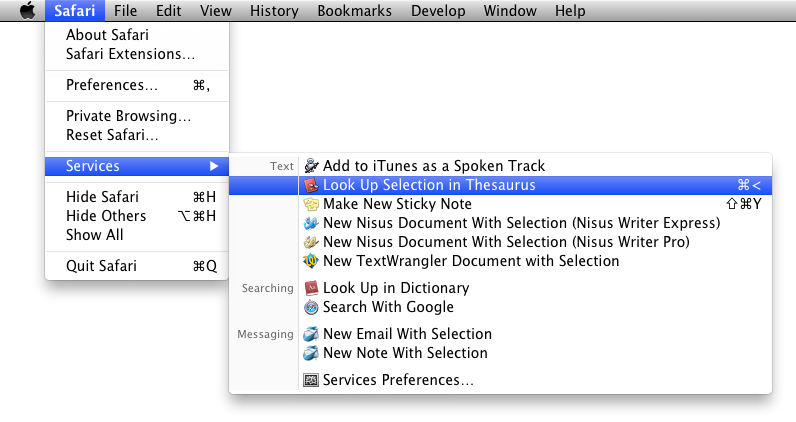Open the History menu
Screen dimensions: 796x422
tap(274, 11)
